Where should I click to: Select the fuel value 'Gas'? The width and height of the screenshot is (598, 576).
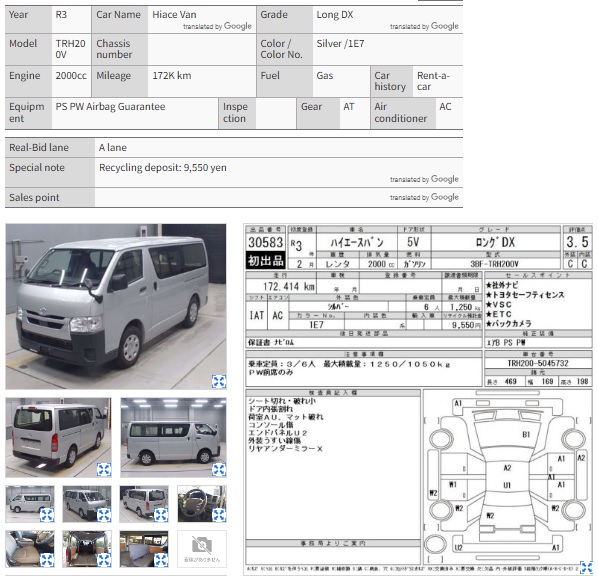[325, 76]
